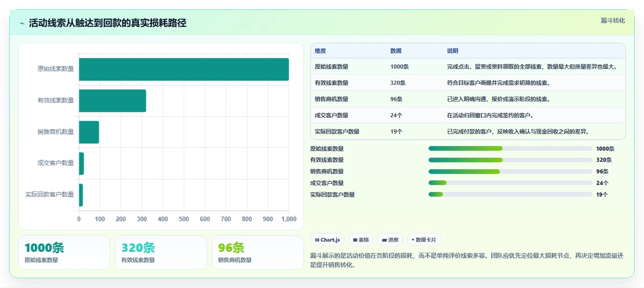The height and width of the screenshot is (288, 644).
Task: Click the progress bar showing 19个
Action: click(x=511, y=195)
